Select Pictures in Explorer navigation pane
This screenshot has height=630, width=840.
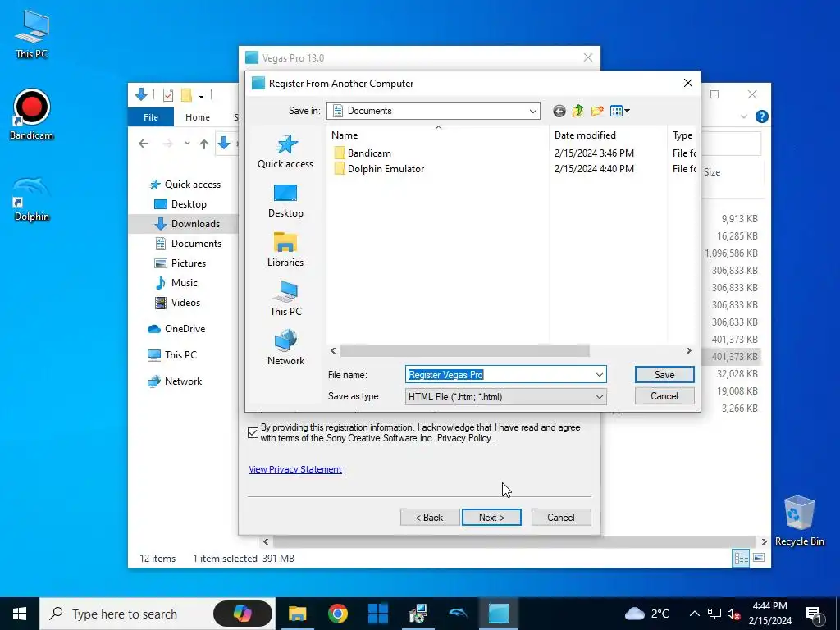coord(180,263)
